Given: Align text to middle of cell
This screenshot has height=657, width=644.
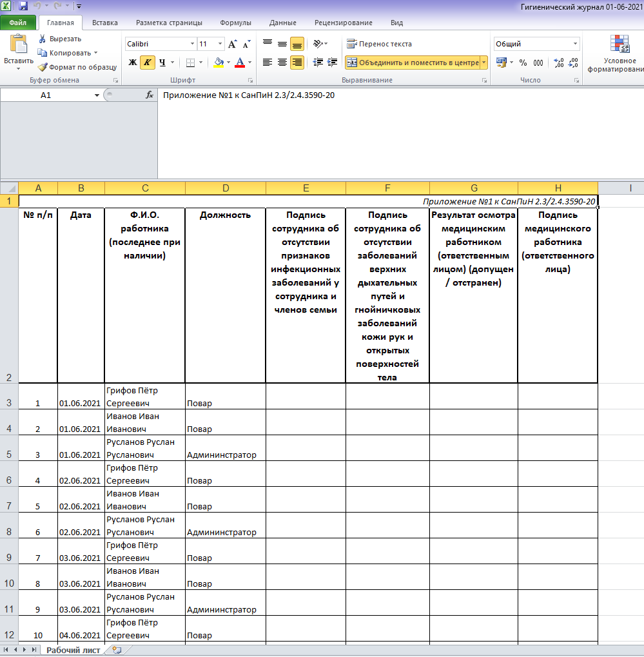Looking at the screenshot, I should [x=282, y=44].
